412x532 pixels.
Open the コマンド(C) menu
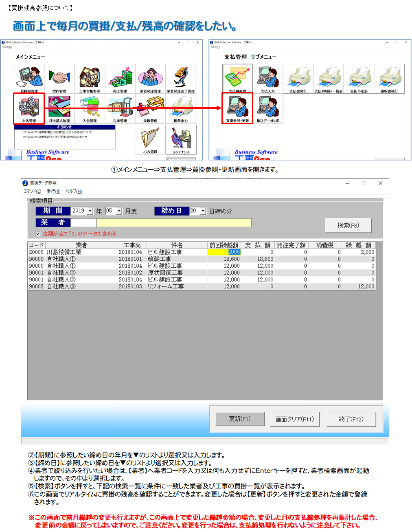(32, 191)
